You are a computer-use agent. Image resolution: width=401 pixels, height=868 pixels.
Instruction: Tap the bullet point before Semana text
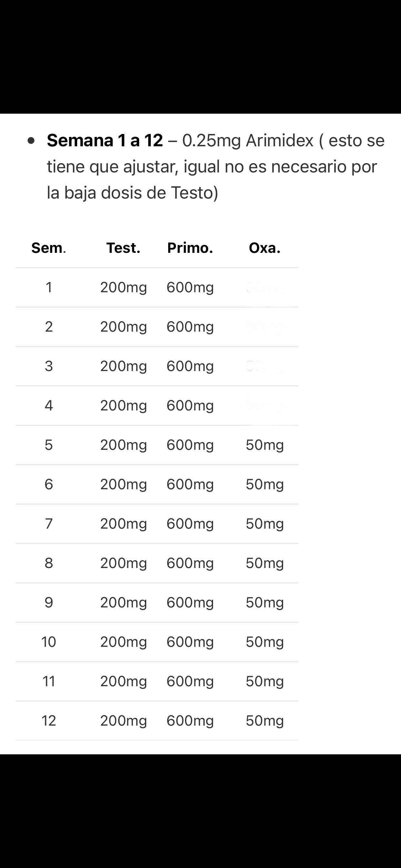point(31,140)
